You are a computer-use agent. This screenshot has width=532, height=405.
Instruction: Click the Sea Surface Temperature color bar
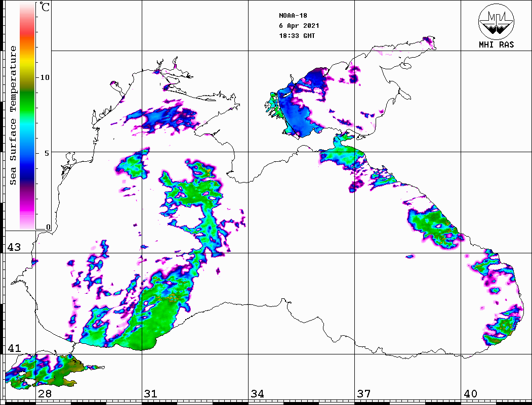(x=27, y=116)
